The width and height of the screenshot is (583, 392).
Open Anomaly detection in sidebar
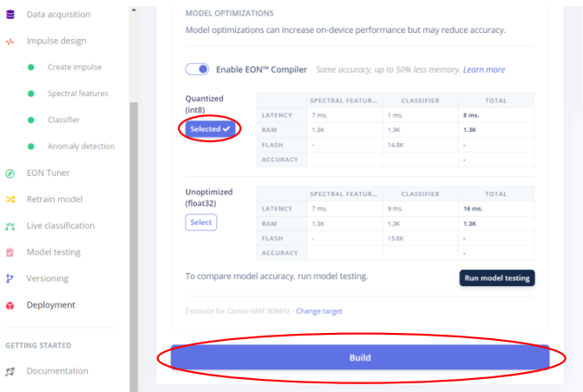[x=81, y=146]
